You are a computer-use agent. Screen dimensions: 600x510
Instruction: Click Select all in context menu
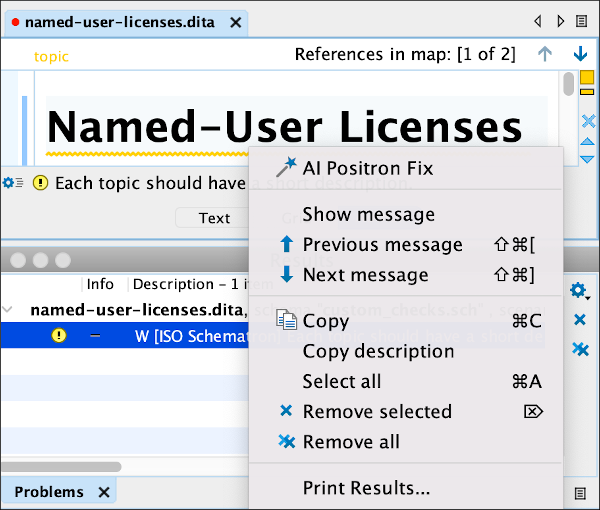point(341,381)
